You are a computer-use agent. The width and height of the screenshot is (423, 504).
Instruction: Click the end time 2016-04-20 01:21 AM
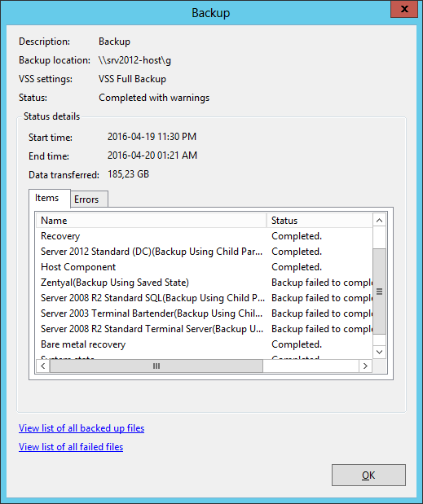[152, 156]
